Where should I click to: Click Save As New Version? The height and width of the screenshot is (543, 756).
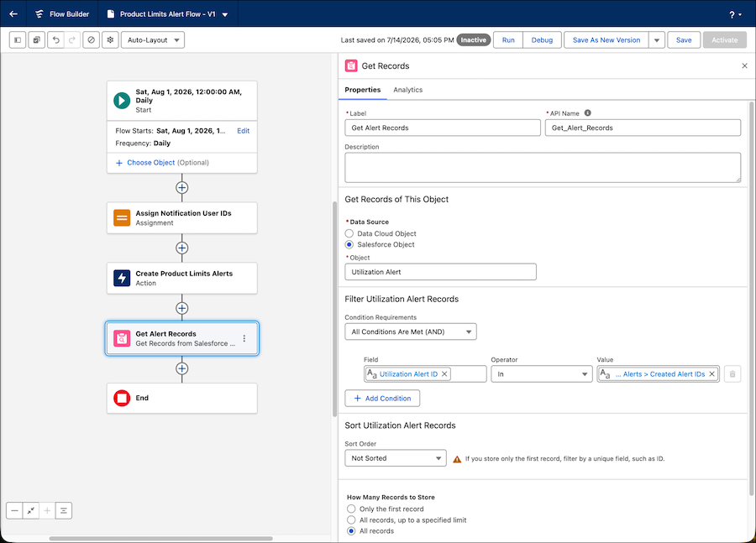coord(606,40)
